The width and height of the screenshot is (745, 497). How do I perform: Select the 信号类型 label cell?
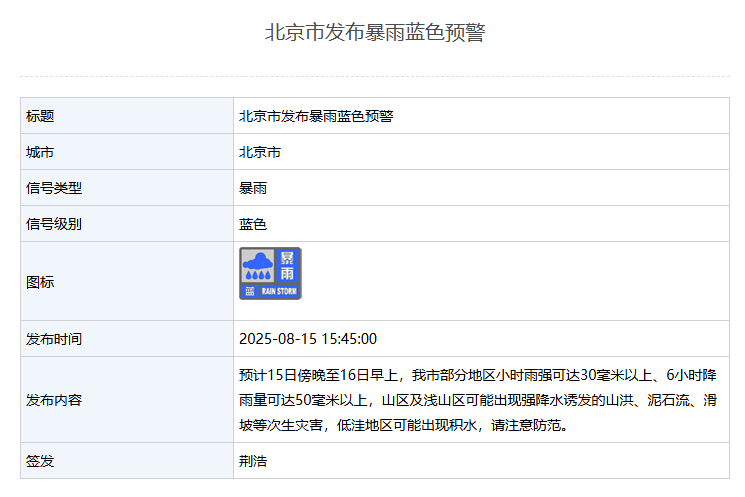[x=54, y=188]
